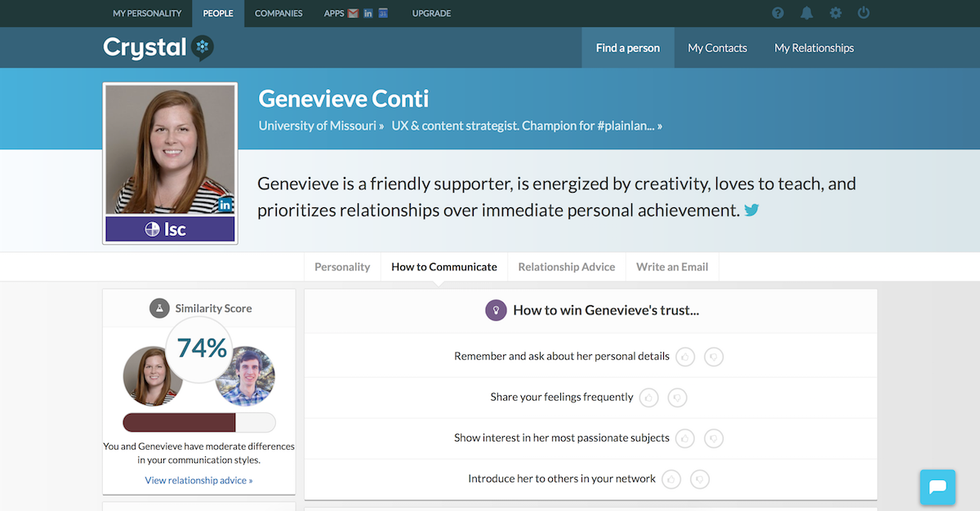Open the Google Calendar app icon
This screenshot has width=980, height=511.
coord(382,13)
